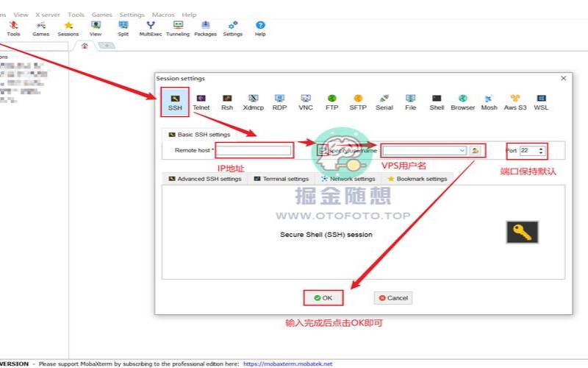Toggle the Specify username checkbox
This screenshot has width=588, height=368.
click(322, 151)
